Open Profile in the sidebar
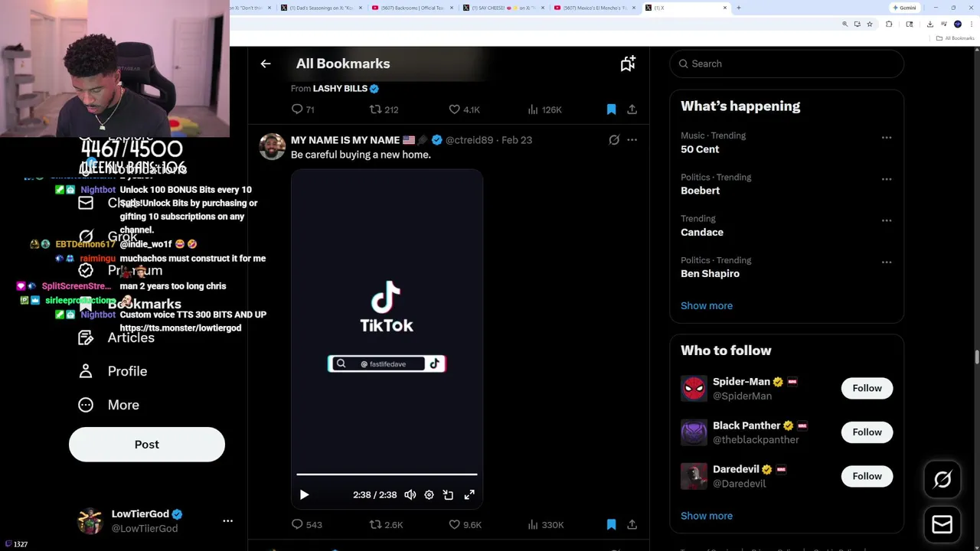The image size is (980, 551). (113, 371)
